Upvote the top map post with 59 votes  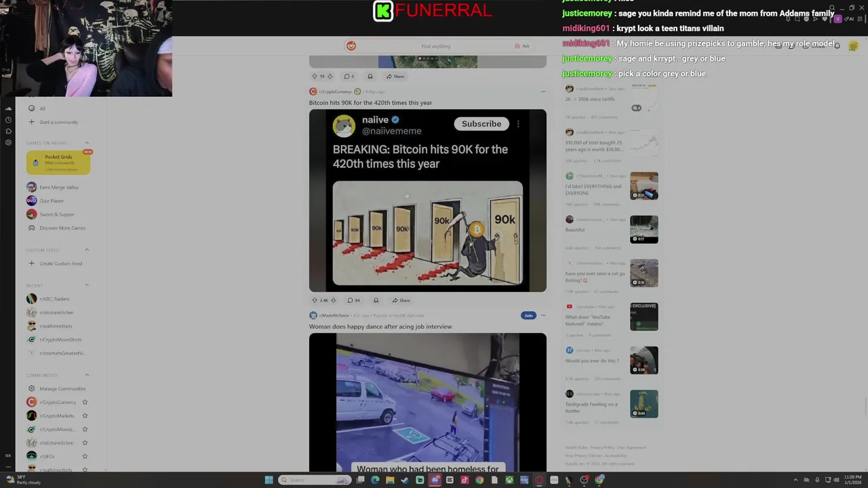click(314, 77)
